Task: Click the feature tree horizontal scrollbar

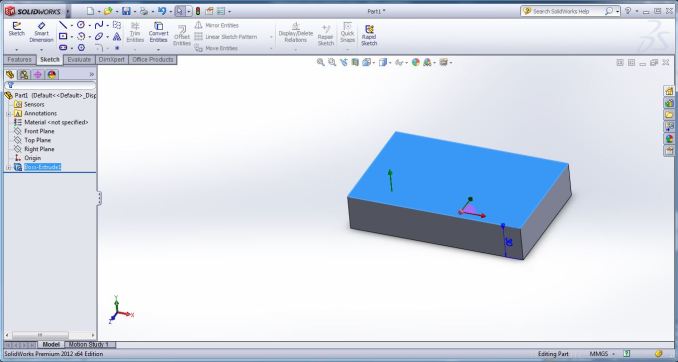Action: point(50,335)
